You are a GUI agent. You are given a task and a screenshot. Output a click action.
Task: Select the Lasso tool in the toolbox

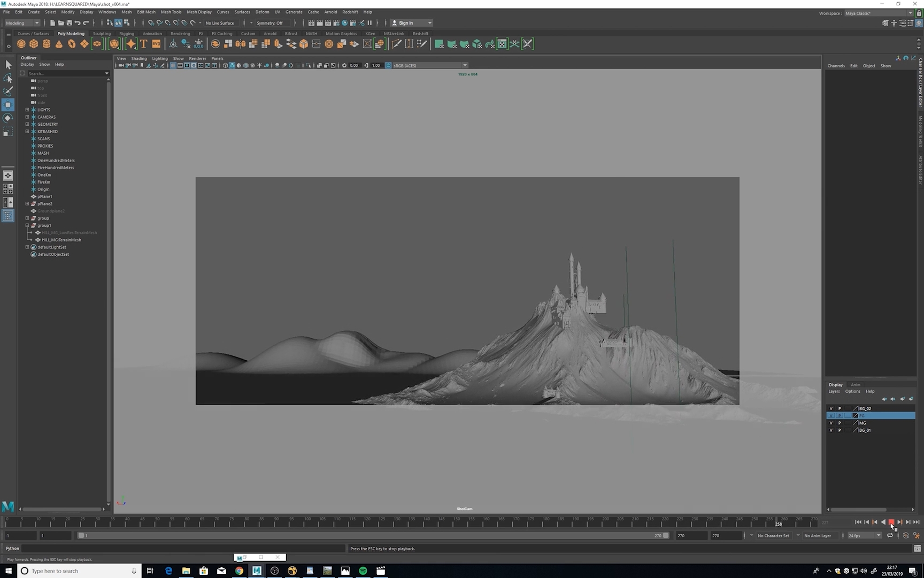(x=8, y=78)
